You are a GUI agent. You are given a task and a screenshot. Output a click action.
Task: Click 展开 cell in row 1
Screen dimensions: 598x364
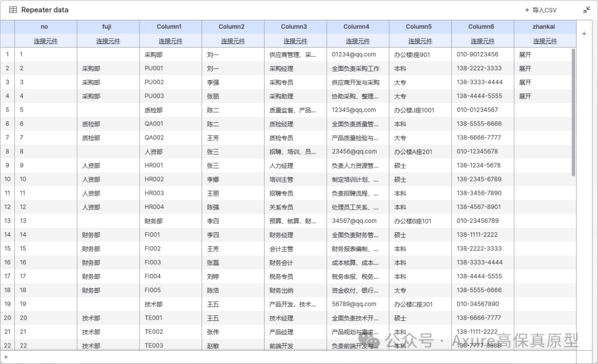(545, 55)
